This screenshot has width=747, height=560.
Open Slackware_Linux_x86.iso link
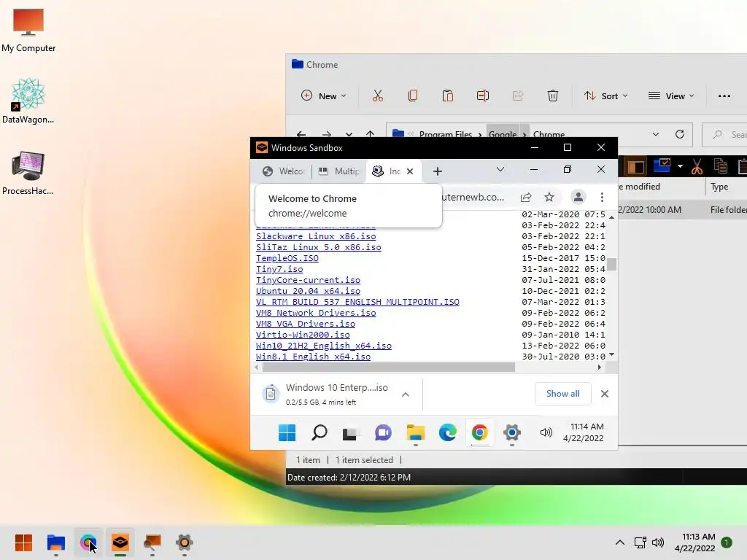[316, 236]
